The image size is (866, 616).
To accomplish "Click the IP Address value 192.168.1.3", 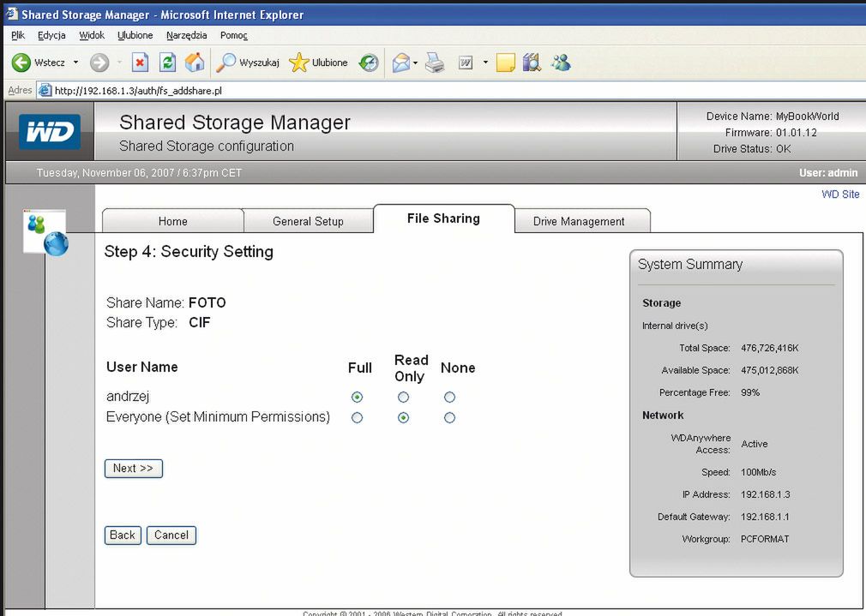I will 766,494.
